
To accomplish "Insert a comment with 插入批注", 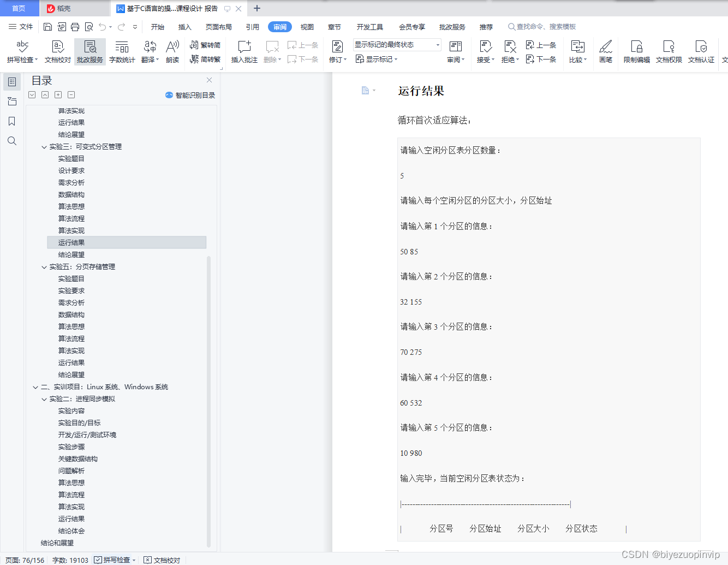I will tap(244, 52).
